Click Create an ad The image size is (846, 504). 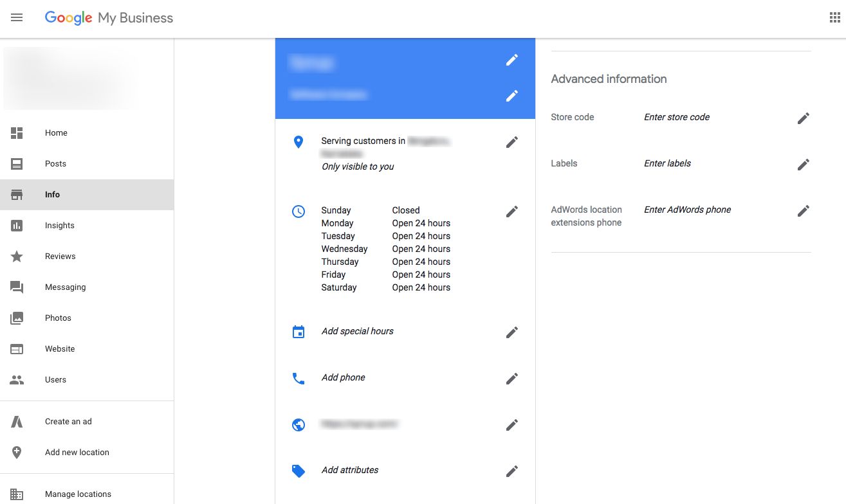[x=68, y=421]
